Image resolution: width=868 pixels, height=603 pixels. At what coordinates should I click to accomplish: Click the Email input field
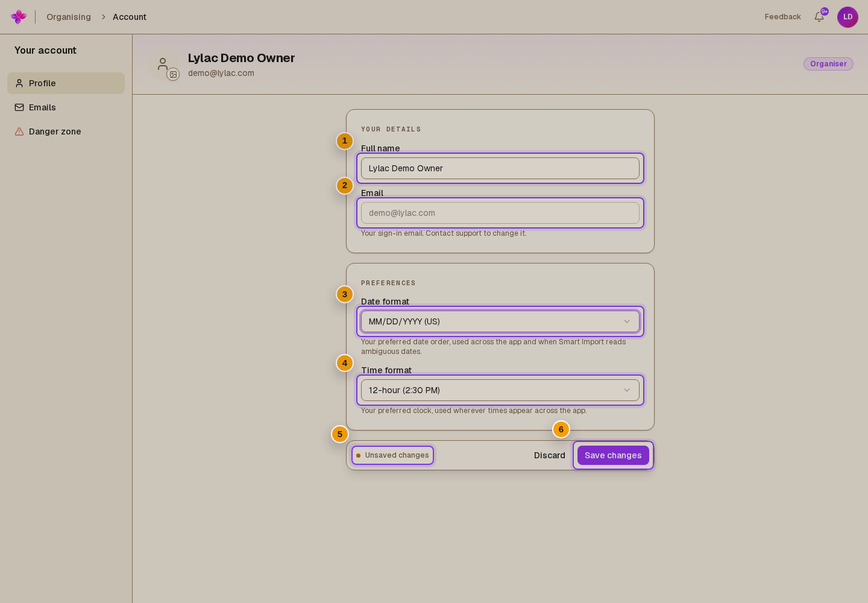500,213
